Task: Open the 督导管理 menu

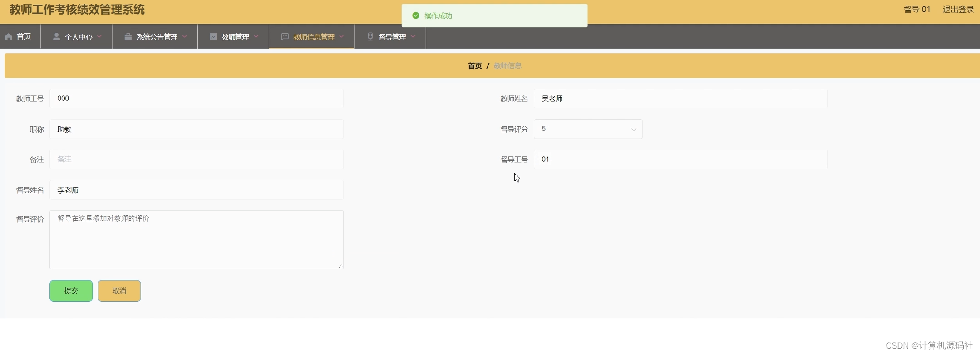Action: (390, 36)
